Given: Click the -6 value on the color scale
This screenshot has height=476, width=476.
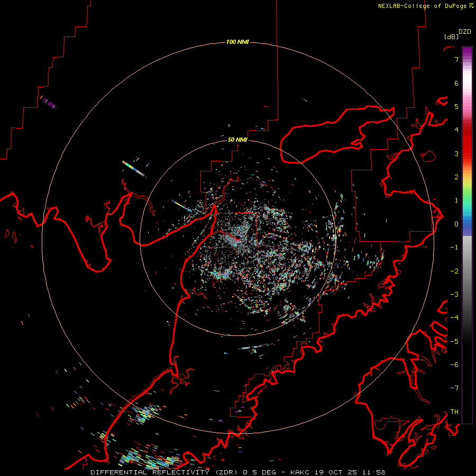Looking at the screenshot, I should pyautogui.click(x=454, y=365).
